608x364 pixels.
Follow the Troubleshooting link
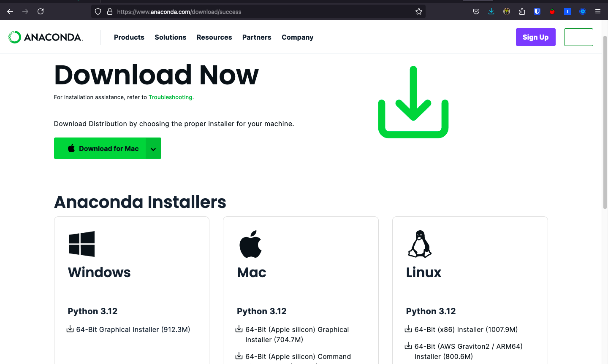pos(170,97)
